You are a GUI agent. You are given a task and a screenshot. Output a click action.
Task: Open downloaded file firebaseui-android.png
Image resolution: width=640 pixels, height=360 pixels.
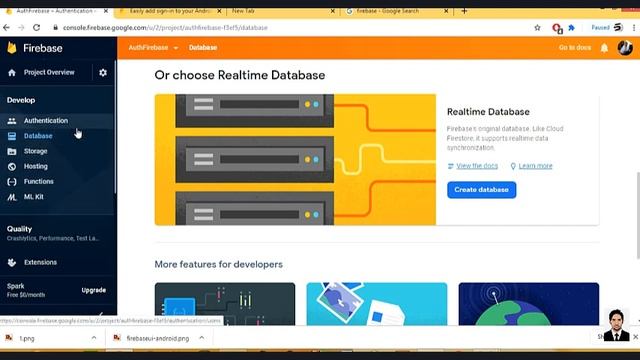pos(158,338)
